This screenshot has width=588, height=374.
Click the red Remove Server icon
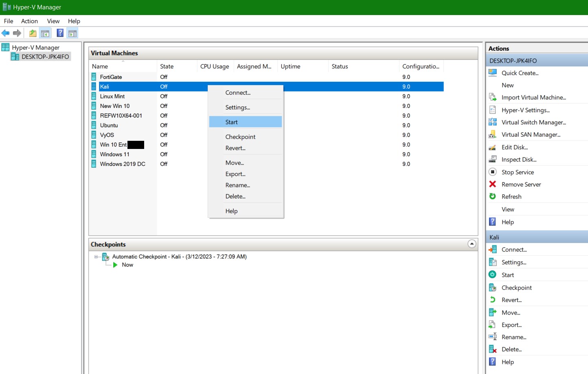[493, 184]
